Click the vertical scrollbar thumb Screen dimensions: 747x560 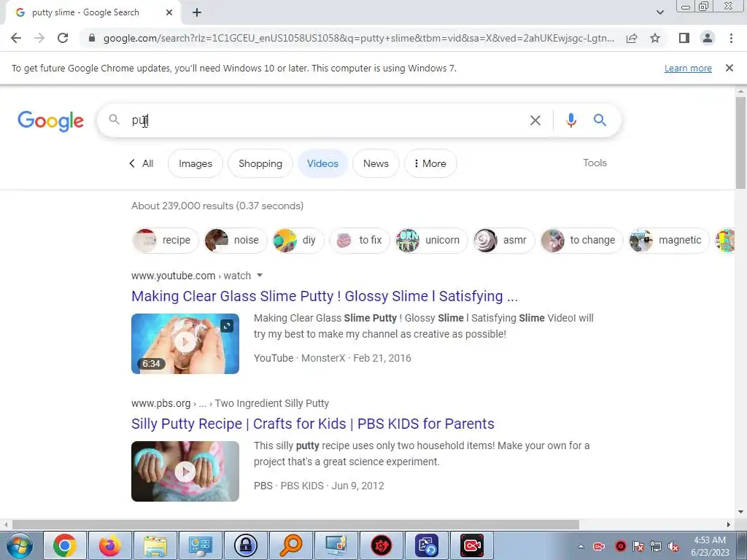(x=740, y=143)
